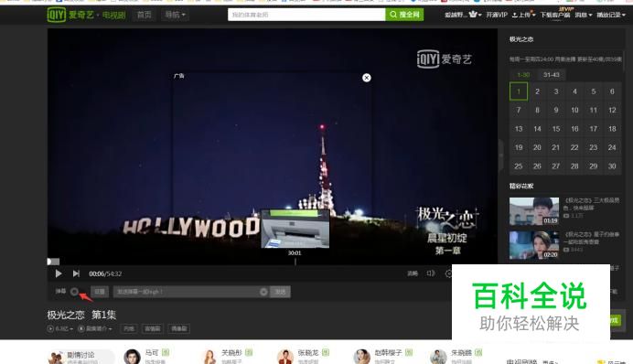
Task: Click the search field in the header
Action: click(306, 15)
